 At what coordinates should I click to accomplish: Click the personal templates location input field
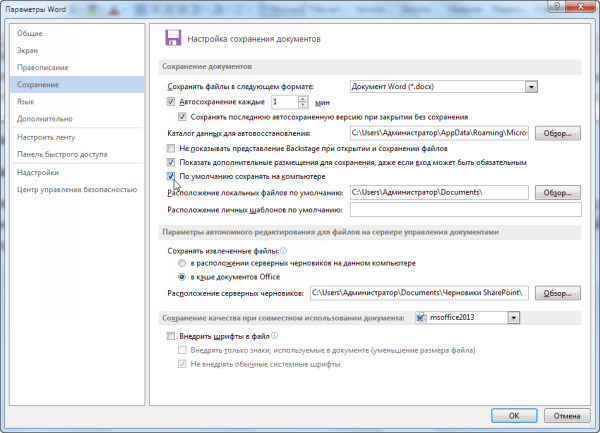[x=464, y=210]
